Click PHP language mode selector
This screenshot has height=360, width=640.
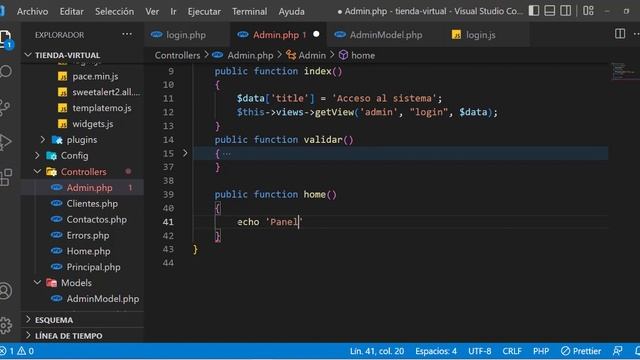coord(541,351)
